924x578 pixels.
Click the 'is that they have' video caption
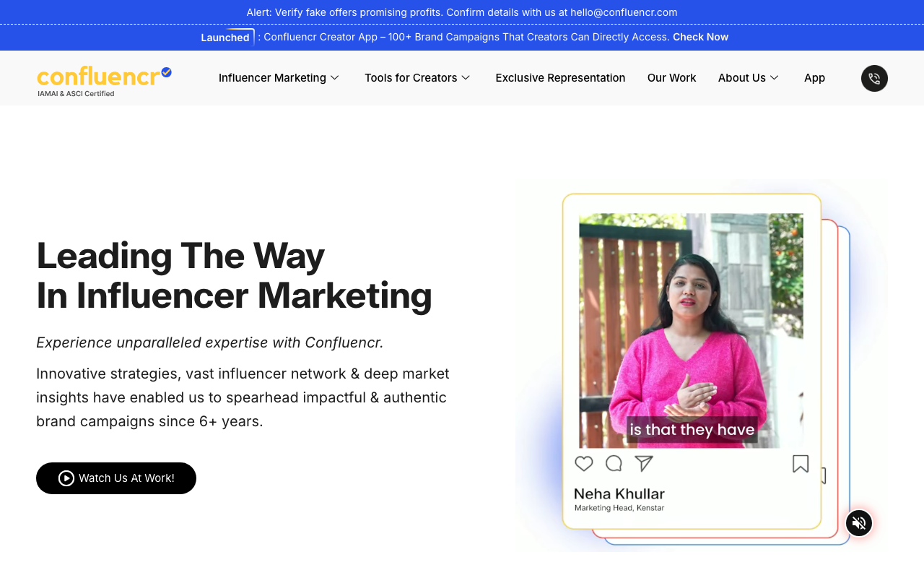[692, 430]
